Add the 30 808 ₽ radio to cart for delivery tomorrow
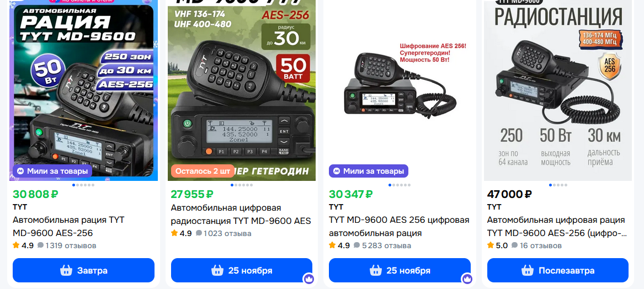Image resolution: width=644 pixels, height=289 pixels. [x=83, y=270]
